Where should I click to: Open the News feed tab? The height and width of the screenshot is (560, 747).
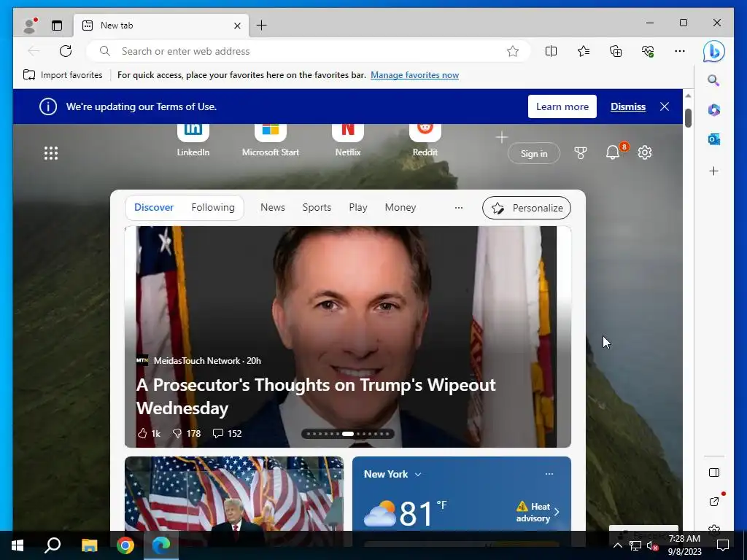[x=273, y=208]
